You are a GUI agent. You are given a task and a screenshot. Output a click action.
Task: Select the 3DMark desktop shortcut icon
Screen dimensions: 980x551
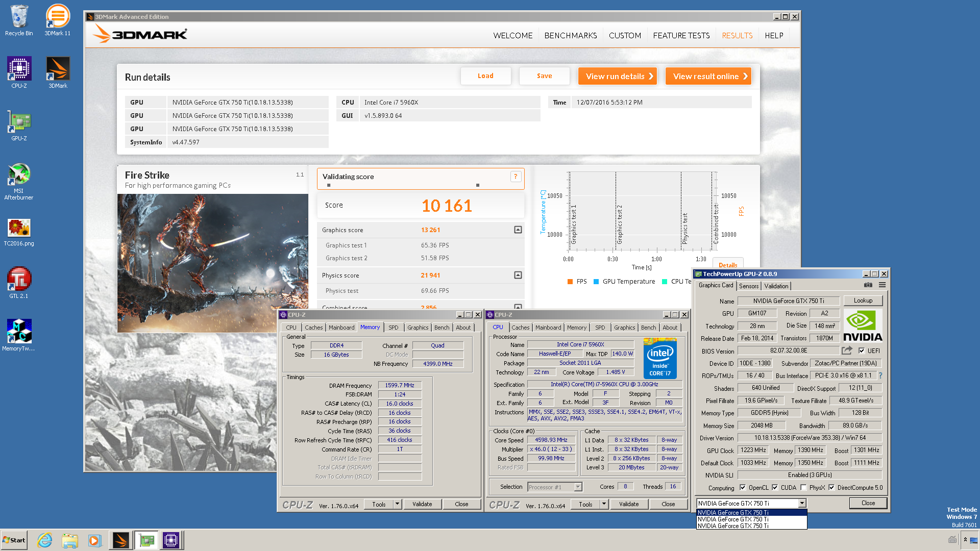[58, 72]
